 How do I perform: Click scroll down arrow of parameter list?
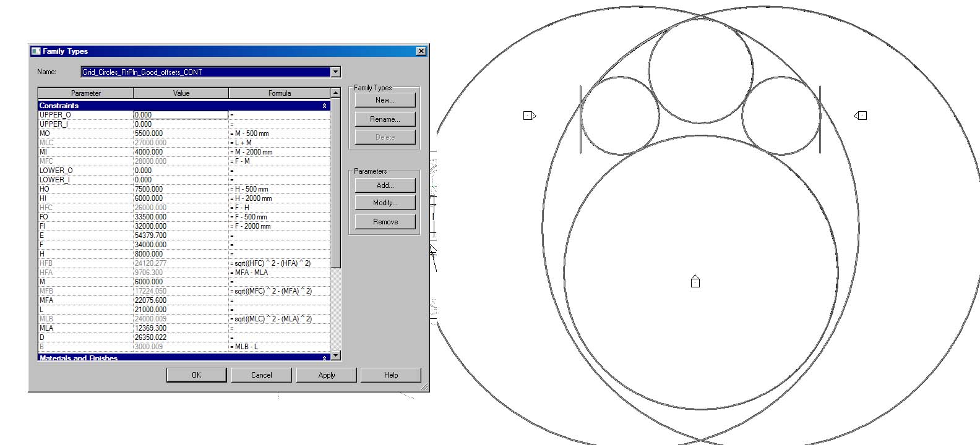click(x=335, y=355)
